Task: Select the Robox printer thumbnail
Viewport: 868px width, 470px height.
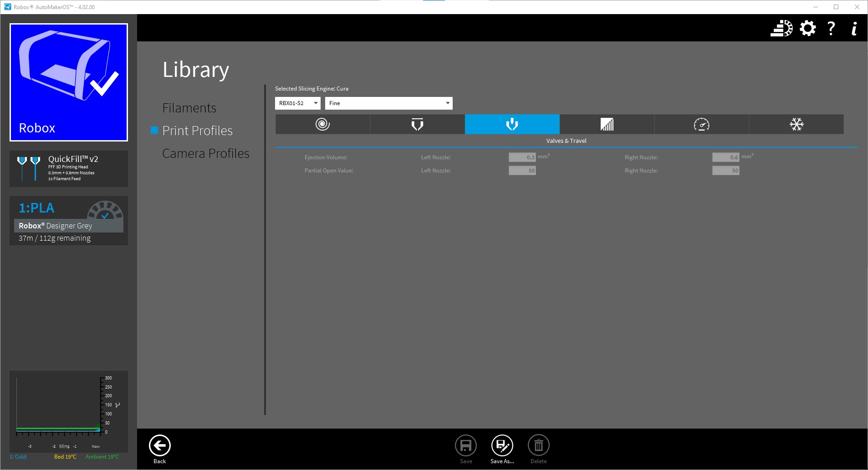Action: tap(69, 82)
